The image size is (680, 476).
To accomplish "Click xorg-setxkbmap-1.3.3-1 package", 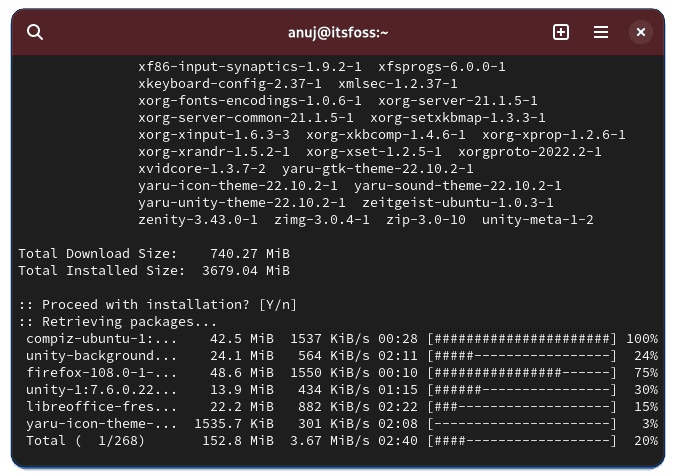I will 458,117.
